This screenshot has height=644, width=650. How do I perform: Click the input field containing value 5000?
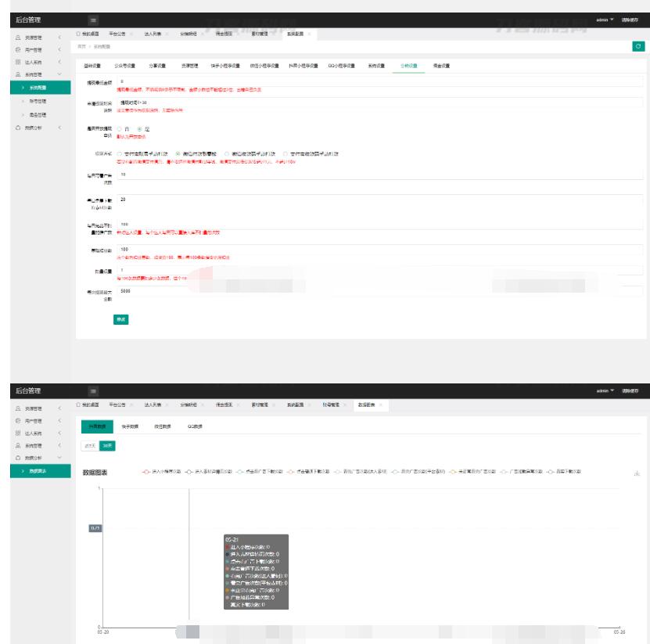coord(375,291)
